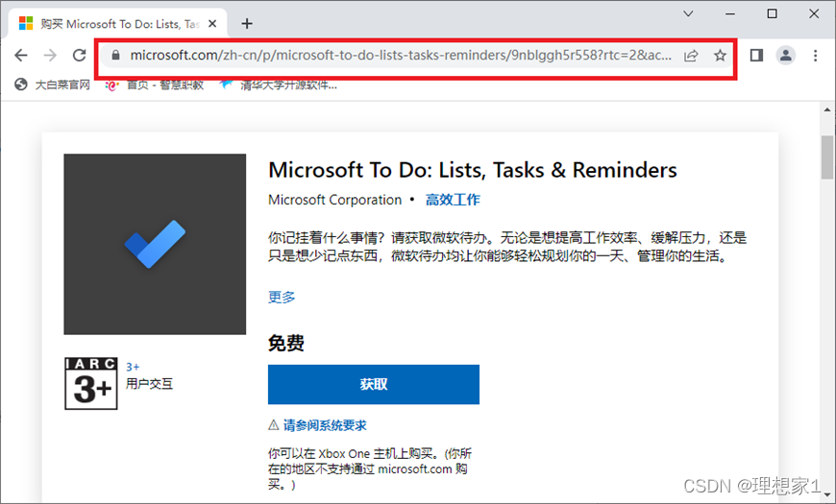Viewport: 836px width, 504px height.
Task: Minimize the browser window
Action: coord(730,13)
